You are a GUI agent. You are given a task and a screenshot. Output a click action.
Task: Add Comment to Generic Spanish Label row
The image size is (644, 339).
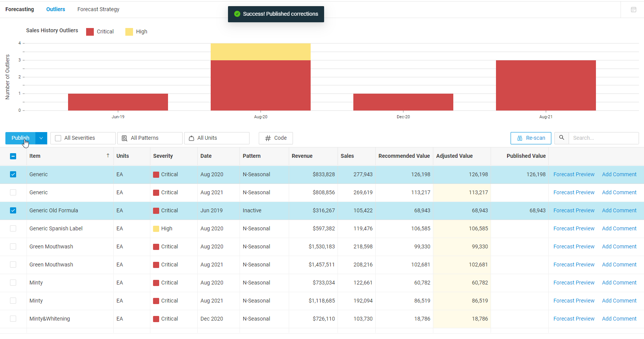pos(619,228)
